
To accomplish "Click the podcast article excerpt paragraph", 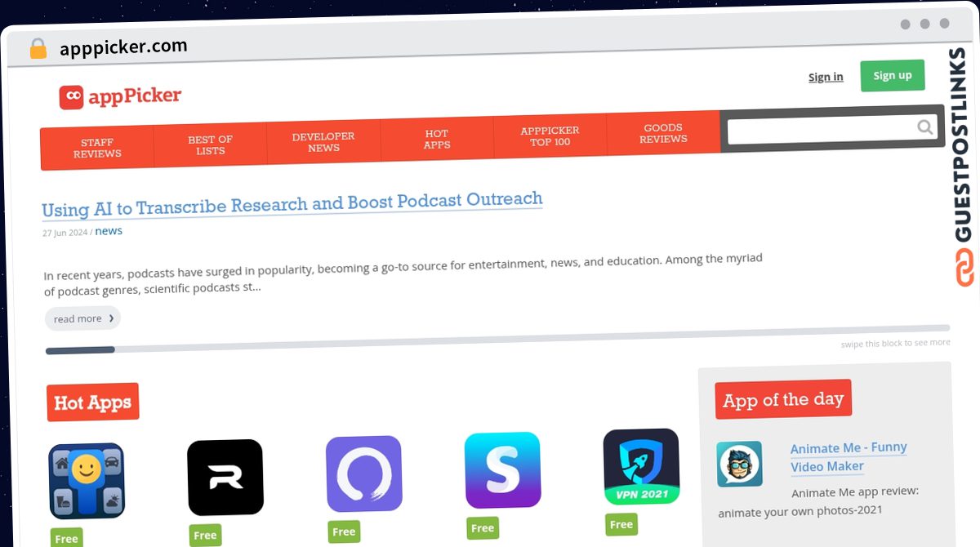I will coord(403,273).
